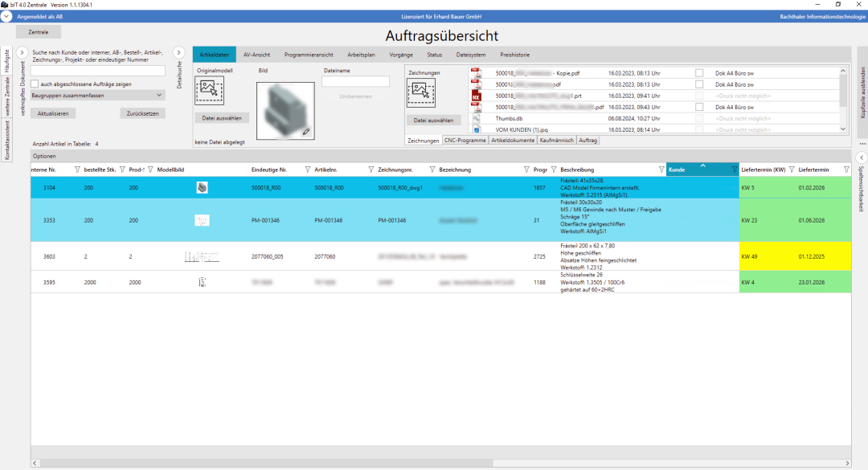Open the 'Baugruppen zusammenfassen' dropdown
868x470 pixels.
tap(97, 95)
